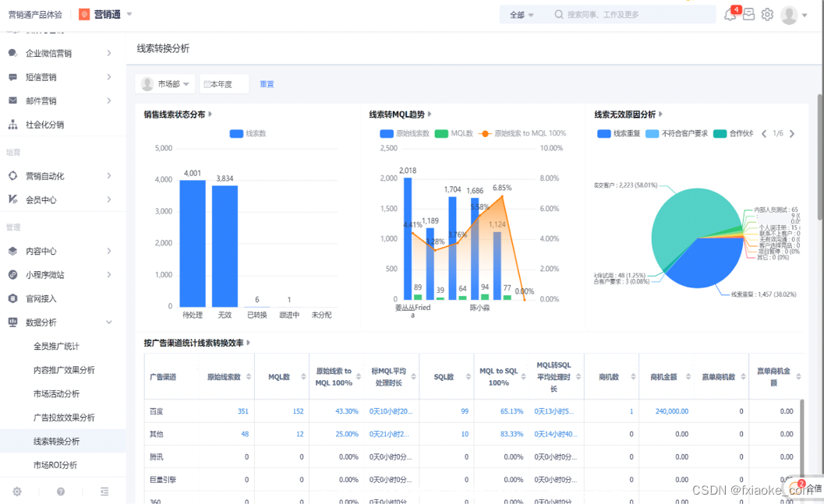Click 百度 商机金额 240,000.00 link
824x504 pixels.
pos(672,411)
